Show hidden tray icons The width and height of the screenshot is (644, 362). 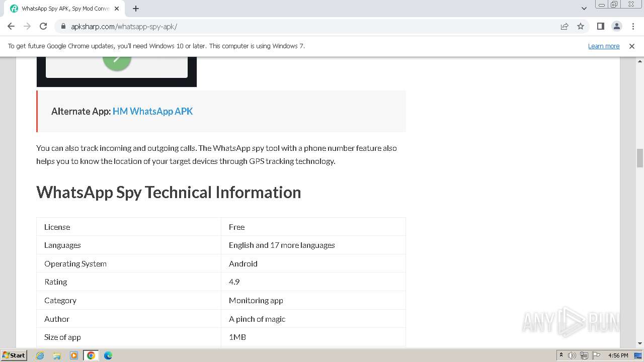(x=561, y=355)
